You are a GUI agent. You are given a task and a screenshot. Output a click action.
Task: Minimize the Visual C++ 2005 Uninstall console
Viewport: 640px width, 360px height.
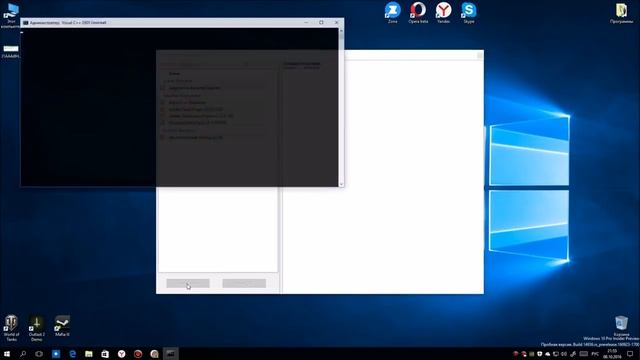(306, 22)
